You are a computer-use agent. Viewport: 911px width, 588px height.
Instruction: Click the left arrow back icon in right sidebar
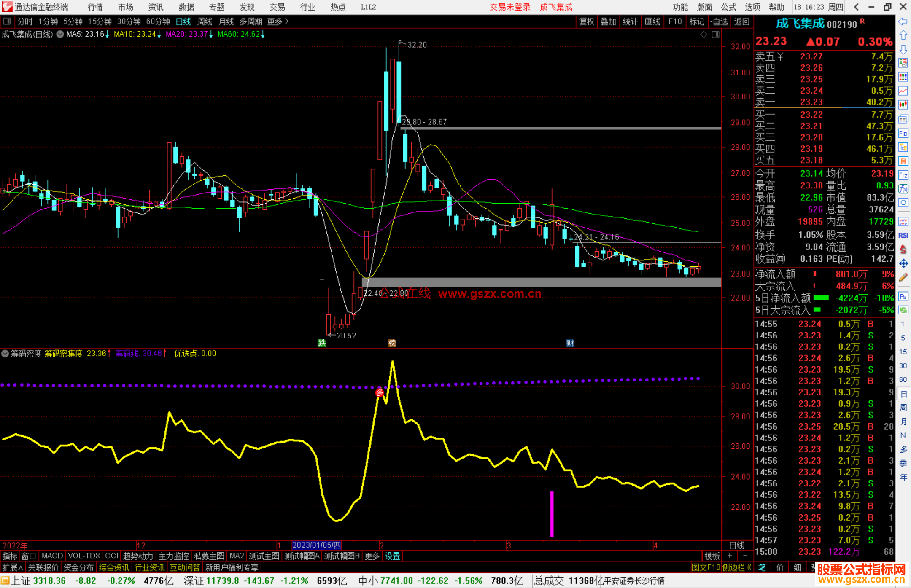[903, 21]
